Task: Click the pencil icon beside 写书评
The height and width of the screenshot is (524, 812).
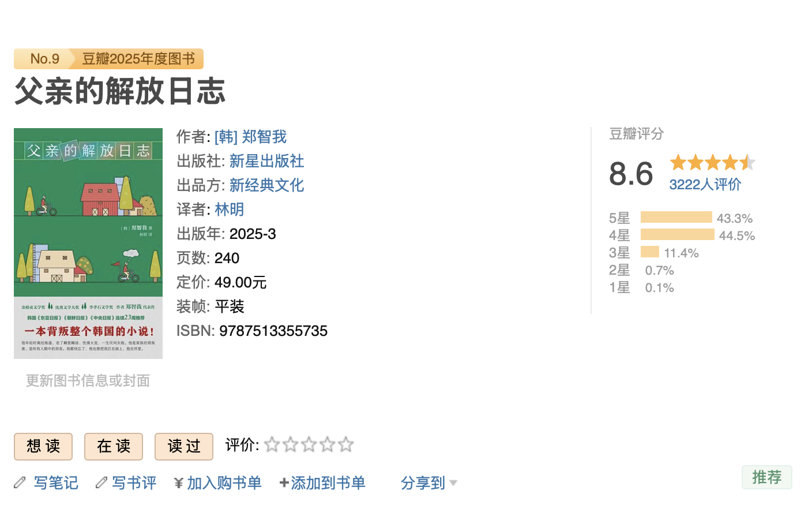Action: pyautogui.click(x=101, y=482)
